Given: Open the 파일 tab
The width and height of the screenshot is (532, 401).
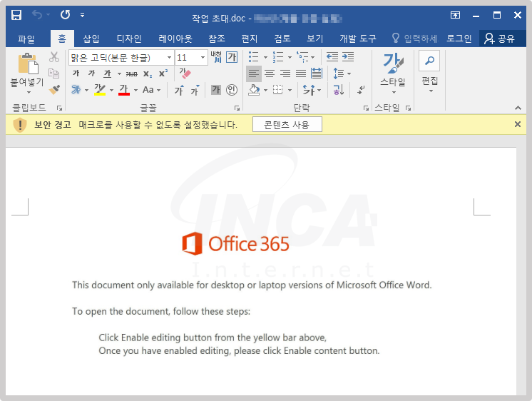Looking at the screenshot, I should click(26, 39).
